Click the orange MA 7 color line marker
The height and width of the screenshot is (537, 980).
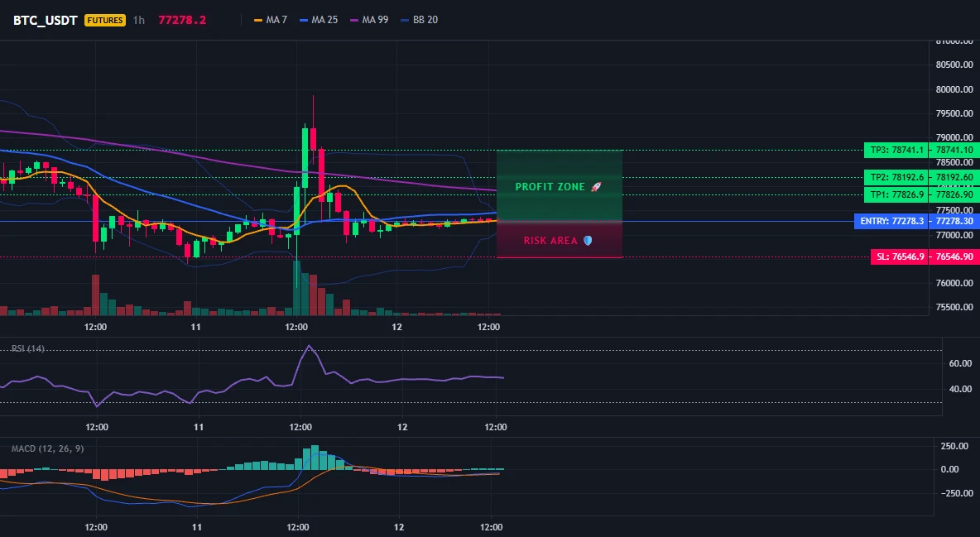258,20
